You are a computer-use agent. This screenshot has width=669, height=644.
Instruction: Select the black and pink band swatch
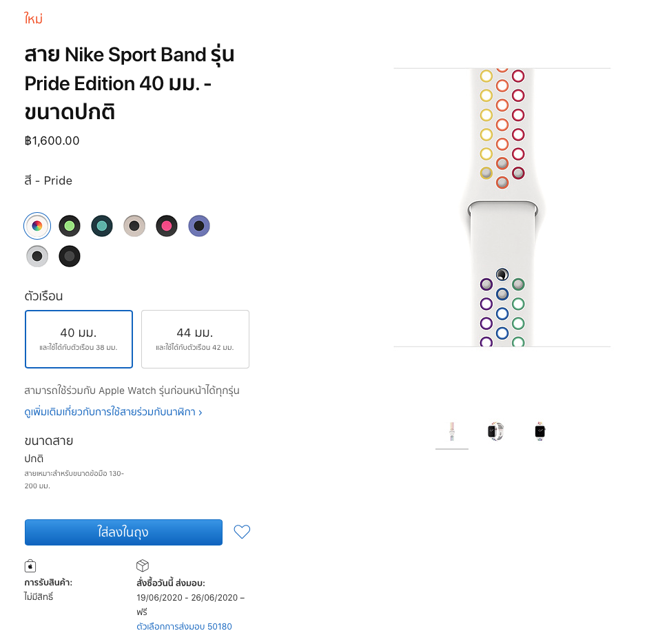167,225
